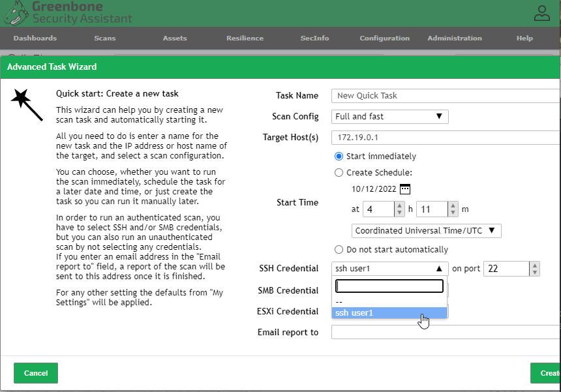The image size is (561, 392).
Task: Open the Configuration menu
Action: tap(385, 38)
